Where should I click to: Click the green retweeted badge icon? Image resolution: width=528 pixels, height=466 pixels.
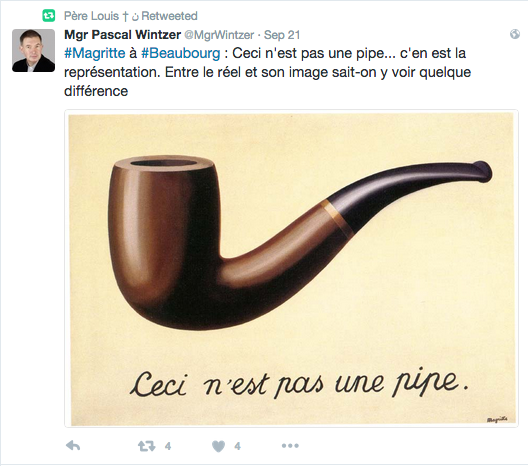point(49,15)
